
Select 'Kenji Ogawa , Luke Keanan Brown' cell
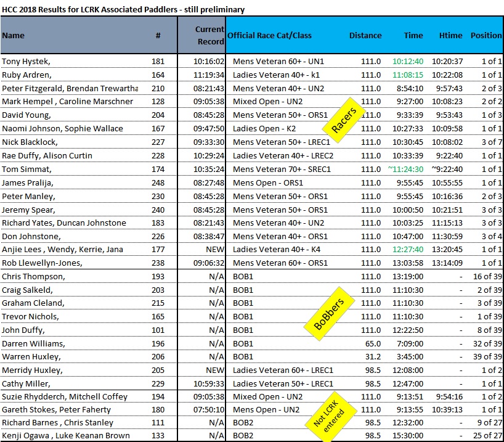pyautogui.click(x=66, y=436)
